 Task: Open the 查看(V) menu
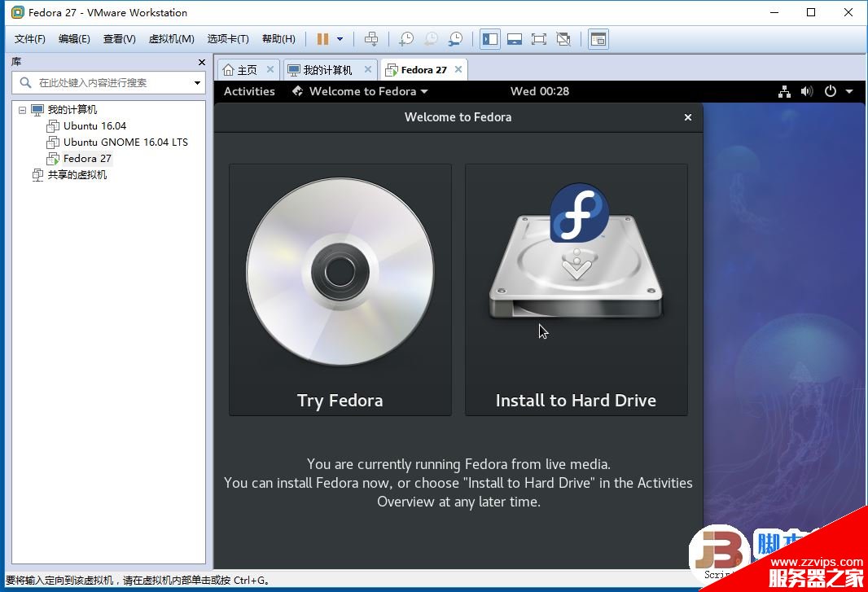119,39
